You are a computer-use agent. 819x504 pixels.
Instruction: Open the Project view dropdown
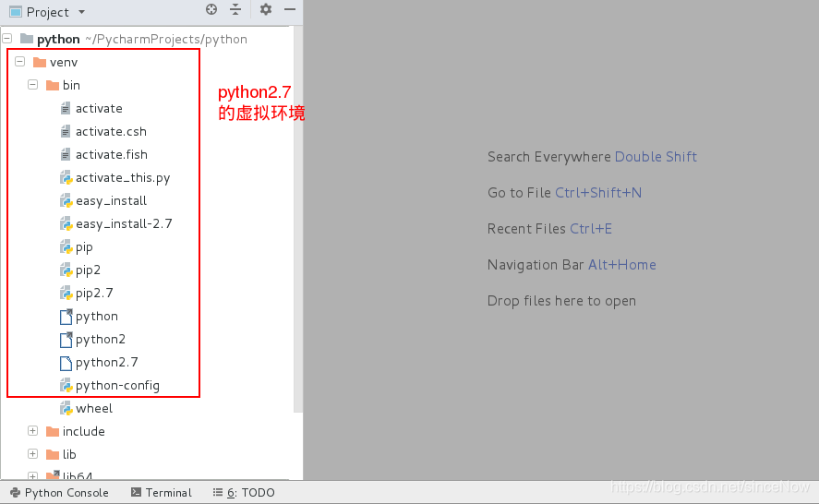[x=81, y=11]
